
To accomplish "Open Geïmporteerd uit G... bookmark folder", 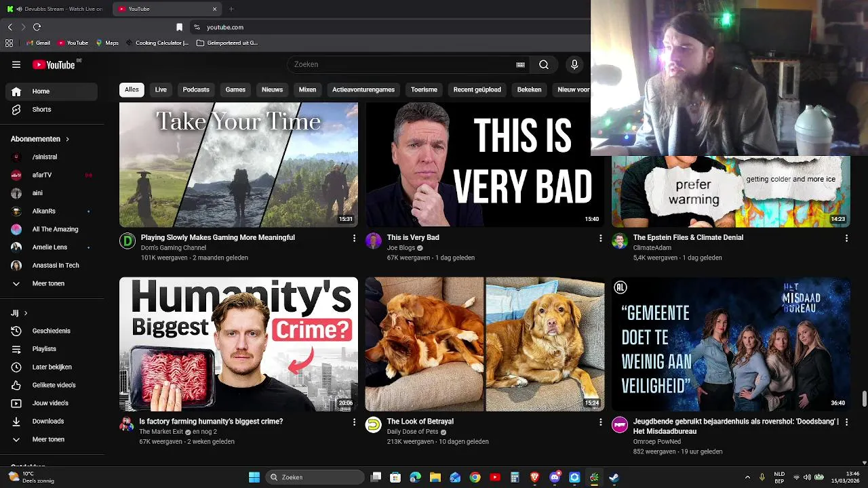I will point(227,43).
